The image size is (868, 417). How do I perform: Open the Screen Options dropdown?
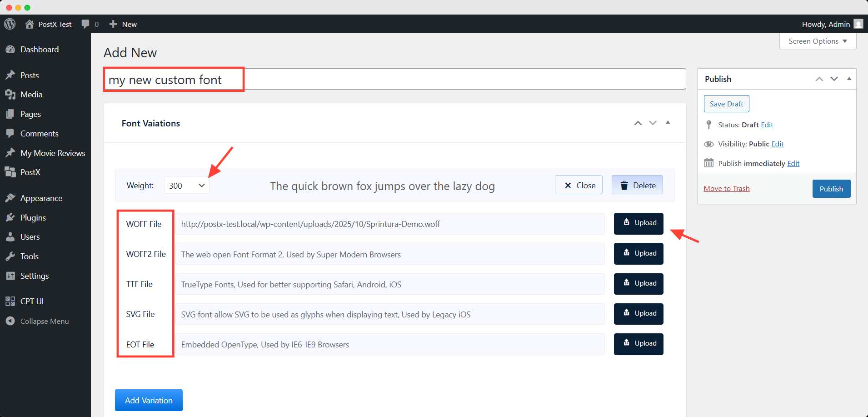coord(817,41)
